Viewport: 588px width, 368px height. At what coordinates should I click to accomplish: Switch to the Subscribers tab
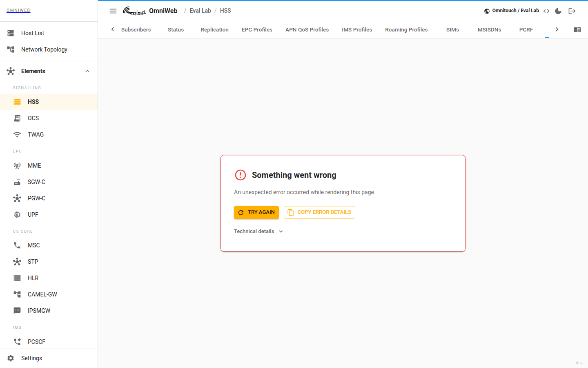[136, 29]
